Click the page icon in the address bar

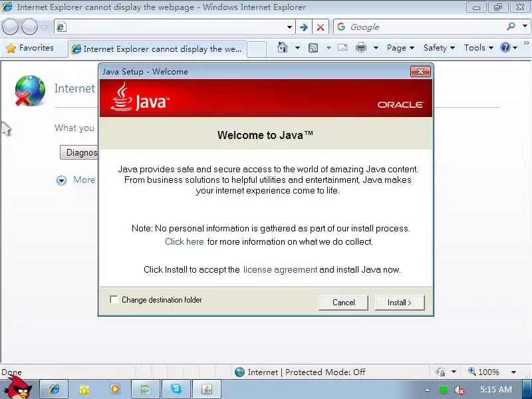pos(61,27)
